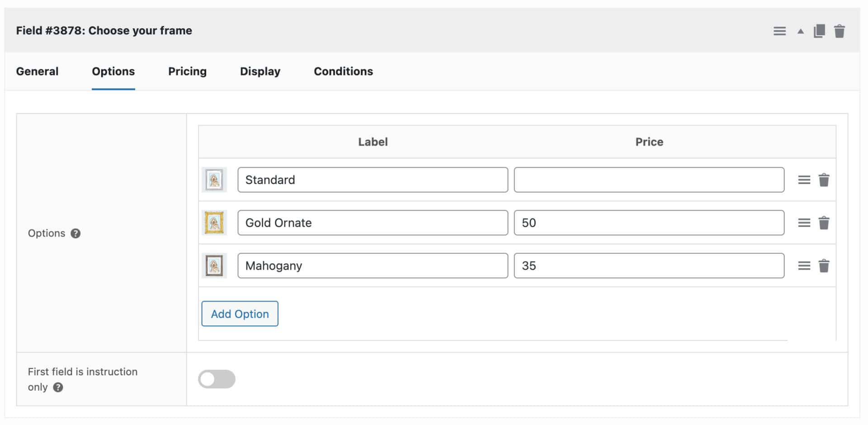
Task: Switch to the Pricing tab
Action: point(187,71)
